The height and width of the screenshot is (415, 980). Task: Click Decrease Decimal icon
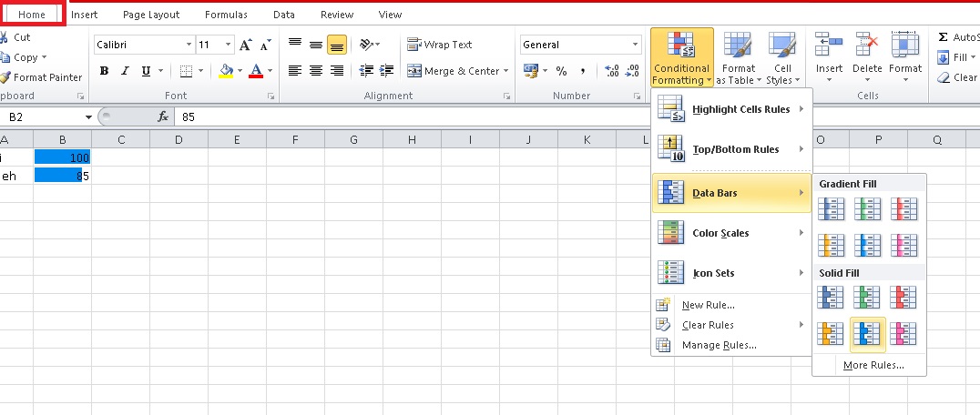pos(632,71)
